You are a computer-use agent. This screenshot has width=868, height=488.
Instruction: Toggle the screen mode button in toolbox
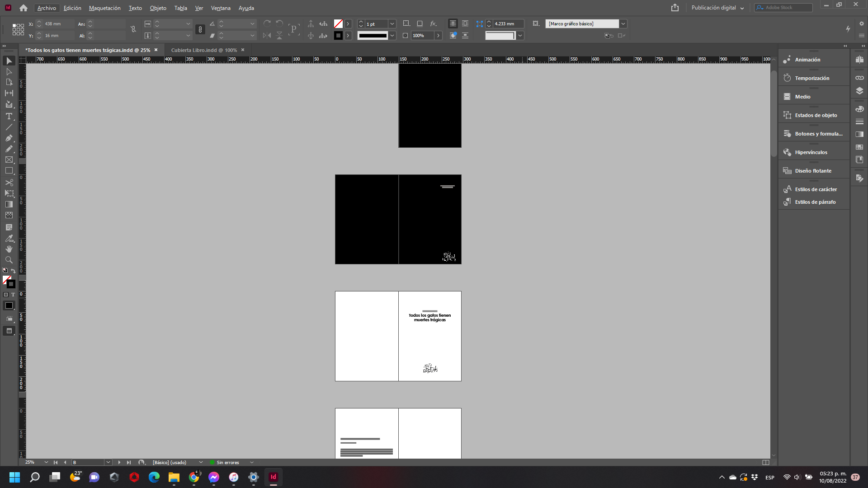click(9, 331)
